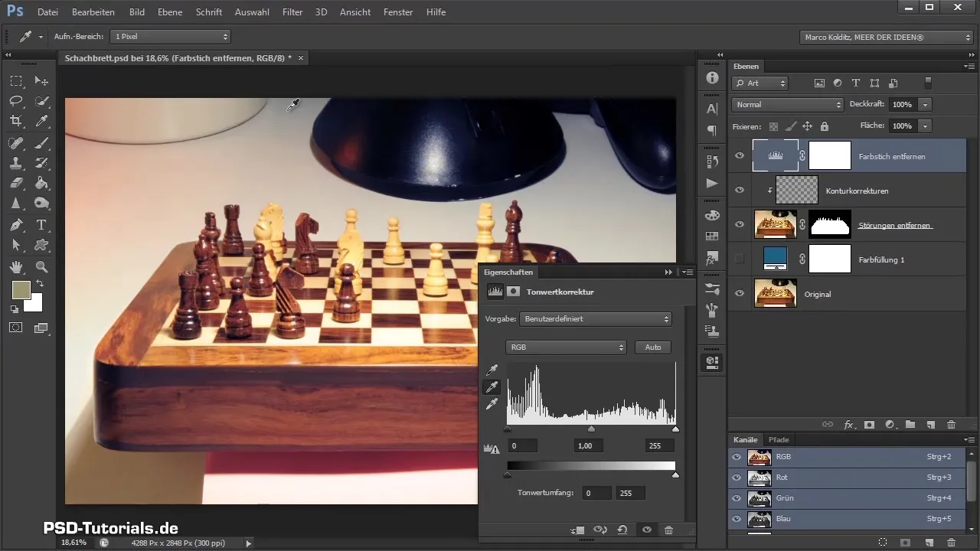Open the Layers panel flyout menu
The height and width of the screenshot is (551, 980).
(x=970, y=67)
